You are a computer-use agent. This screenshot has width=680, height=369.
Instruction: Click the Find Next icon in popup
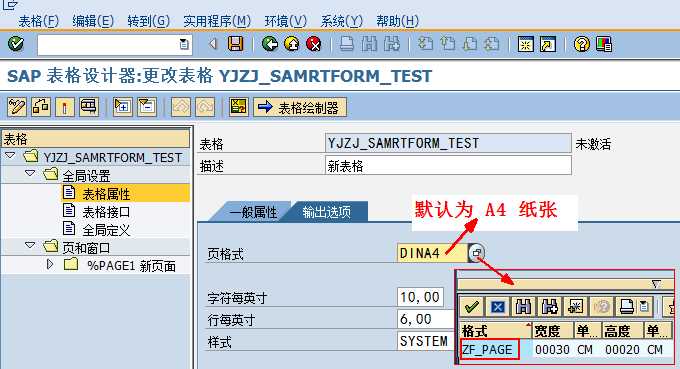click(x=549, y=307)
